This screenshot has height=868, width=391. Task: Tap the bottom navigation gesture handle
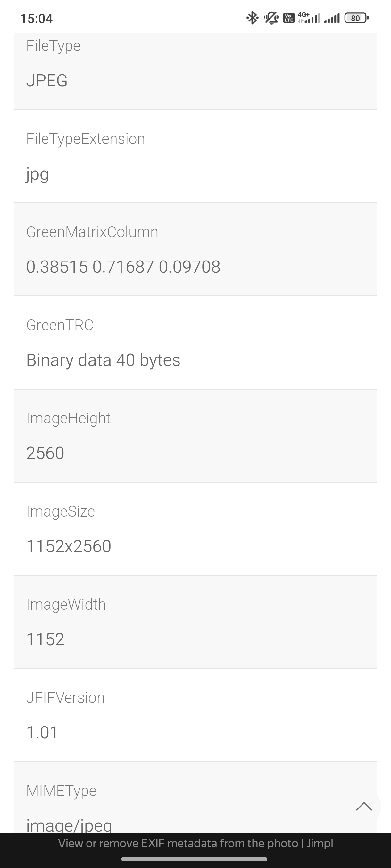(194, 859)
